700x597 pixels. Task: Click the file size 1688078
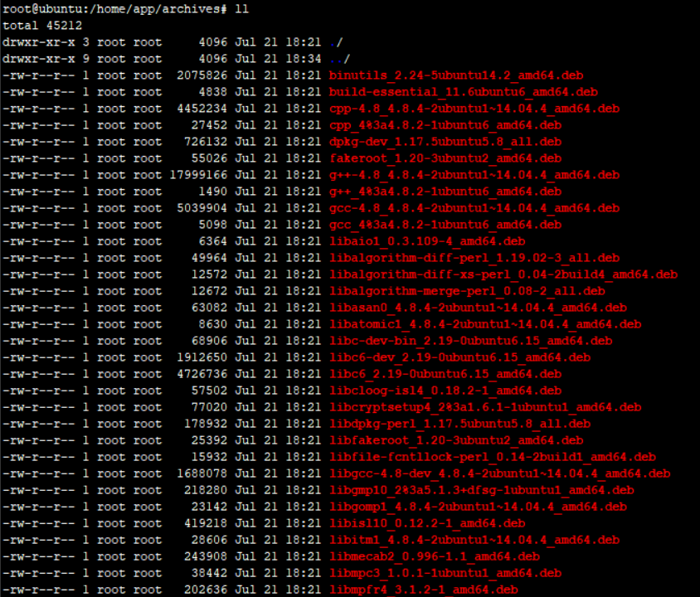(202, 473)
